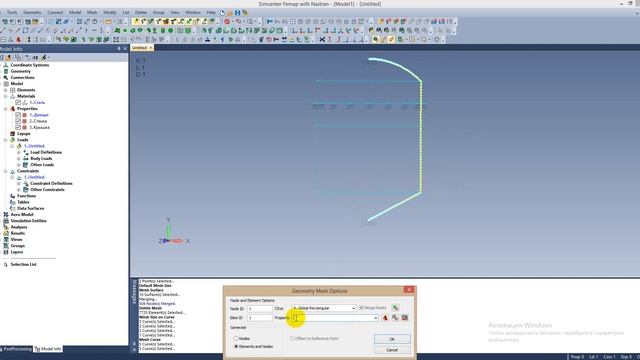Click the new document icon next to Help
640x360 pixels.
[x=222, y=13]
